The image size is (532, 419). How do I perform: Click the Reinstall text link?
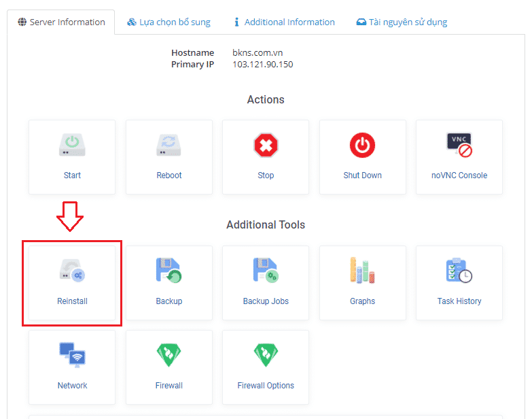tap(72, 301)
